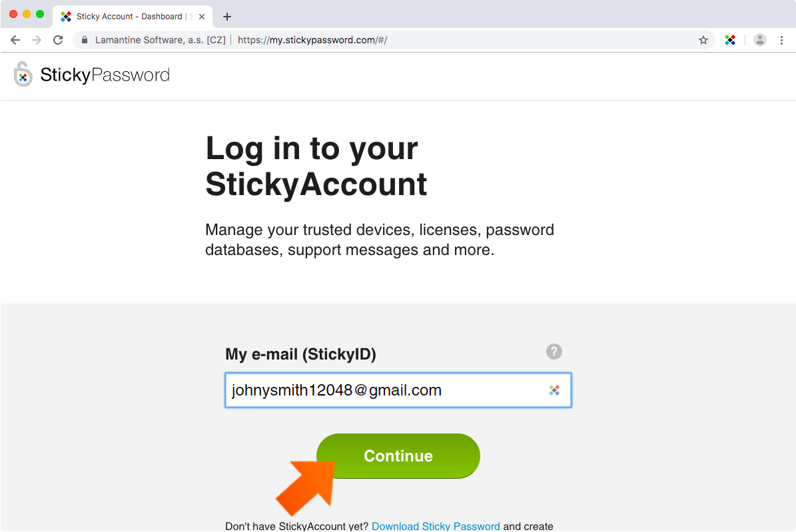Click the StickyPassword logo in the header

tap(92, 75)
